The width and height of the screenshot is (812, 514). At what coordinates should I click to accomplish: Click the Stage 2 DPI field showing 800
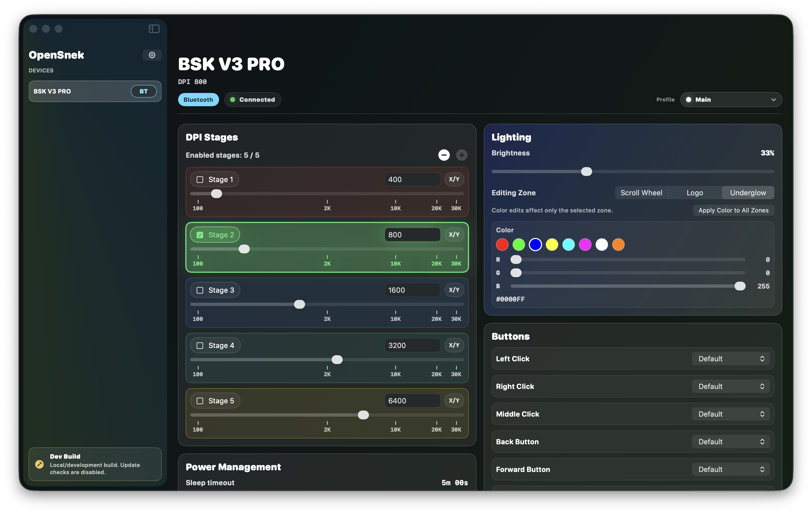coord(412,235)
